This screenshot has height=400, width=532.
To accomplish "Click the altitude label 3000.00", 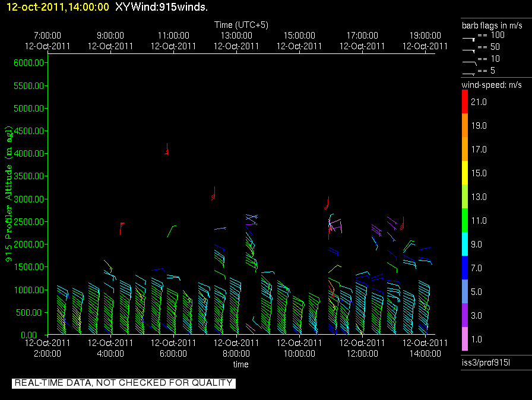I will pyautogui.click(x=29, y=199).
